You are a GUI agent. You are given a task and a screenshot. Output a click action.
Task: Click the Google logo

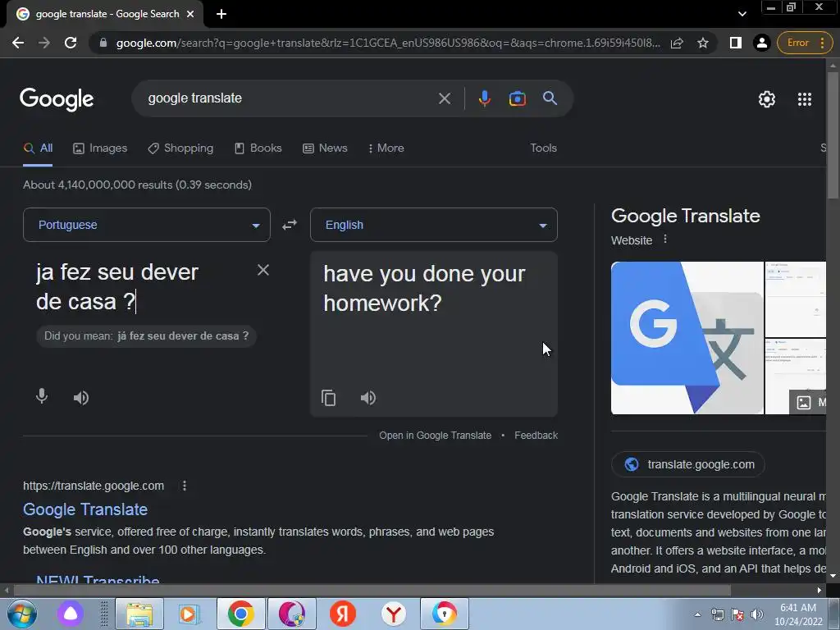coord(57,99)
